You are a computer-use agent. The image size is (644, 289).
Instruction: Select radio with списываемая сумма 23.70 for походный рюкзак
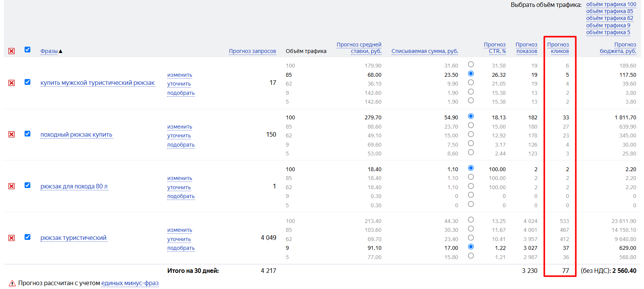[x=471, y=125]
